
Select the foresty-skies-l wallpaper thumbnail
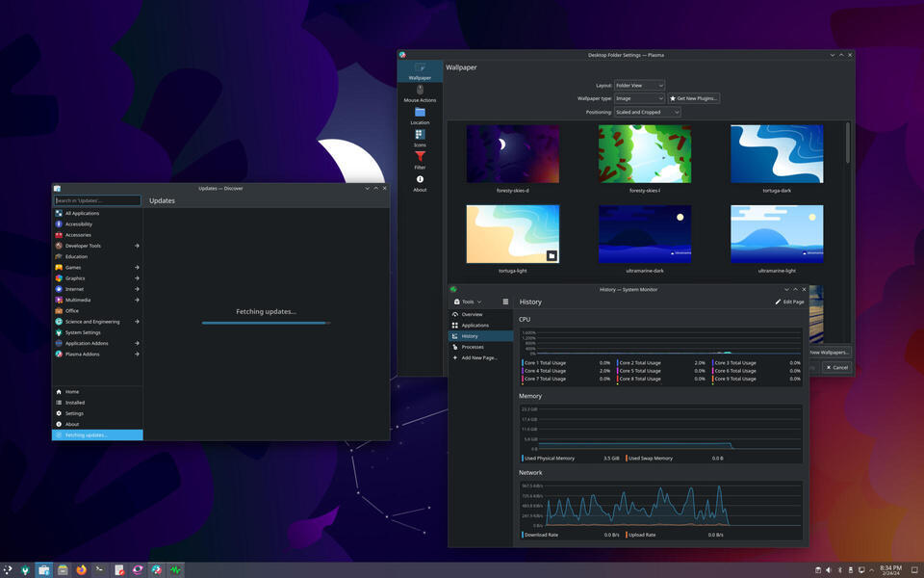coord(645,153)
